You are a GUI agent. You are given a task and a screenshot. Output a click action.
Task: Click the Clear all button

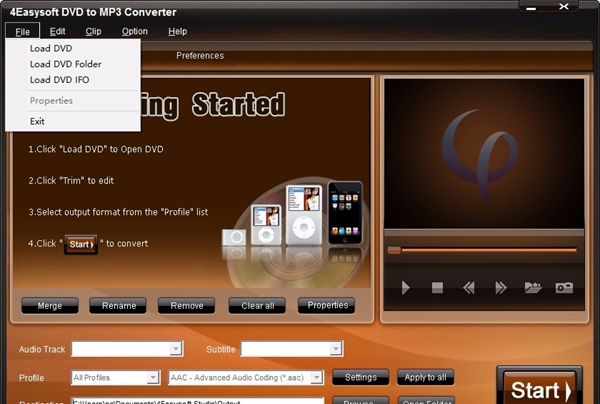[258, 306]
